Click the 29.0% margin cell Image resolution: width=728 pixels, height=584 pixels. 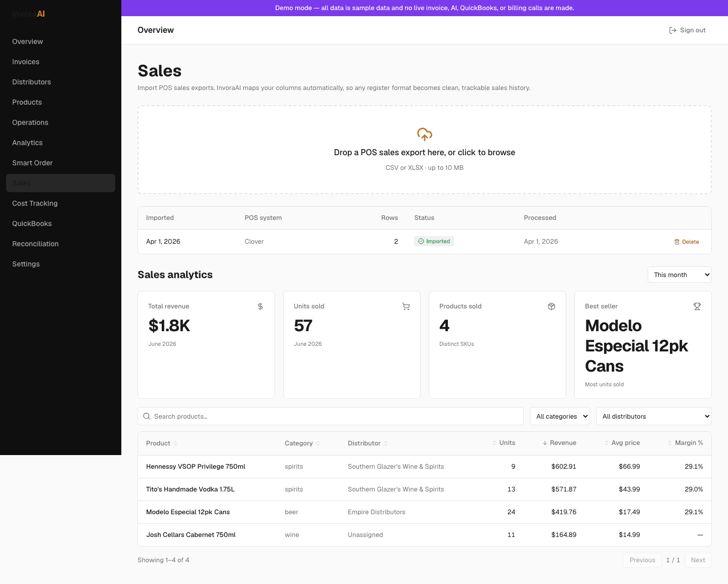click(x=694, y=489)
